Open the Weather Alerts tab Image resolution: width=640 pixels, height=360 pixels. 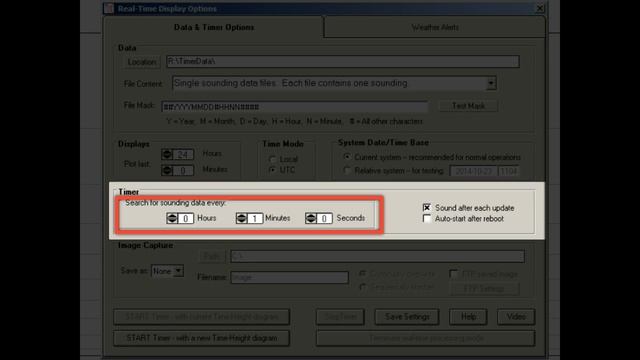pyautogui.click(x=435, y=27)
